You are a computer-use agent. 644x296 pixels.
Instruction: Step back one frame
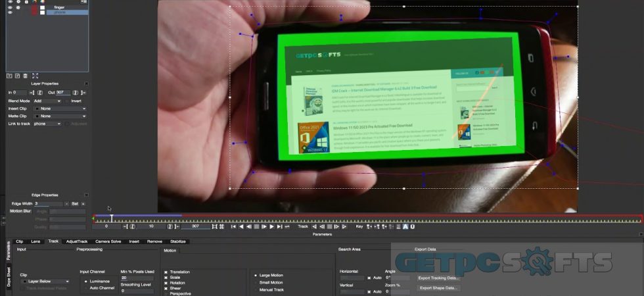click(249, 226)
